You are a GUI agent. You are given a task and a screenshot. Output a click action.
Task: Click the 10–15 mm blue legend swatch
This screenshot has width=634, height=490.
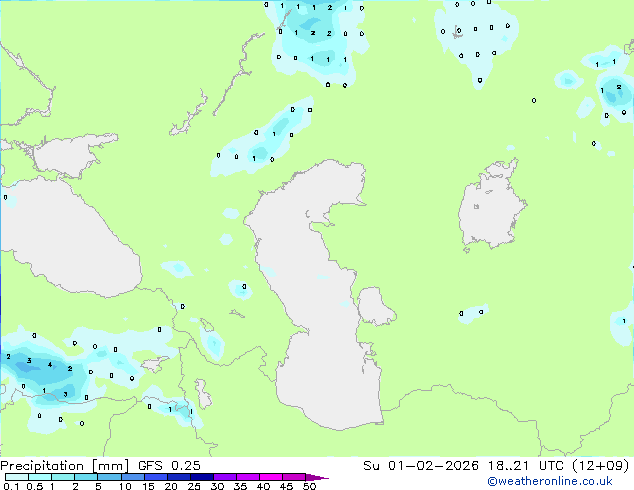tap(133, 477)
